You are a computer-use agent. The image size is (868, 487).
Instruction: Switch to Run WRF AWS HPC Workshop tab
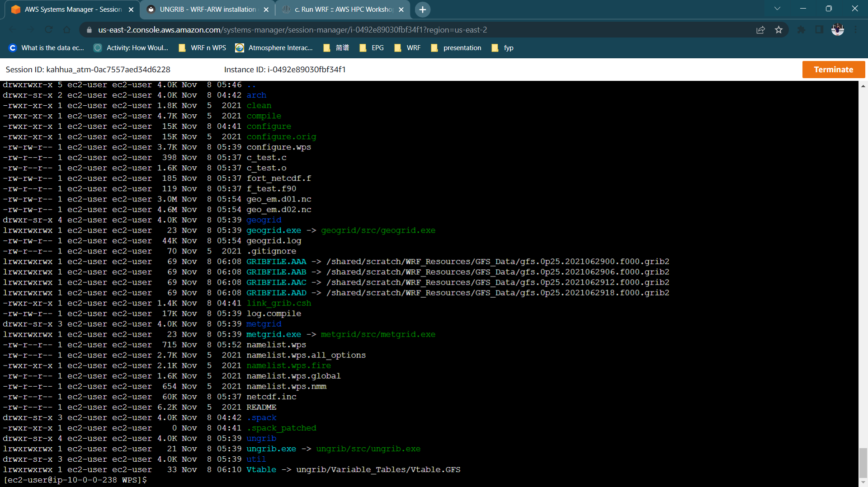[344, 9]
